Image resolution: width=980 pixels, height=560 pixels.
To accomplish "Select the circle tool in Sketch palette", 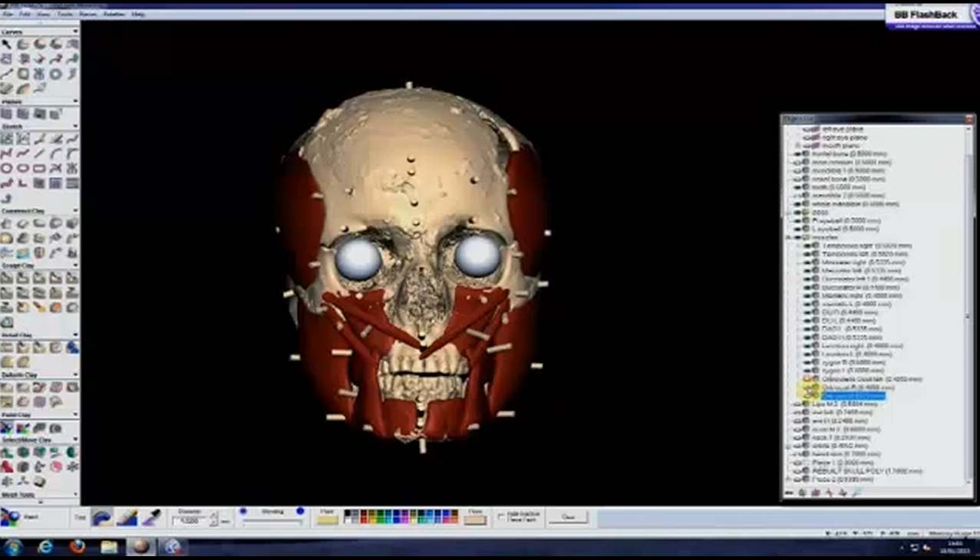I will 7,169.
